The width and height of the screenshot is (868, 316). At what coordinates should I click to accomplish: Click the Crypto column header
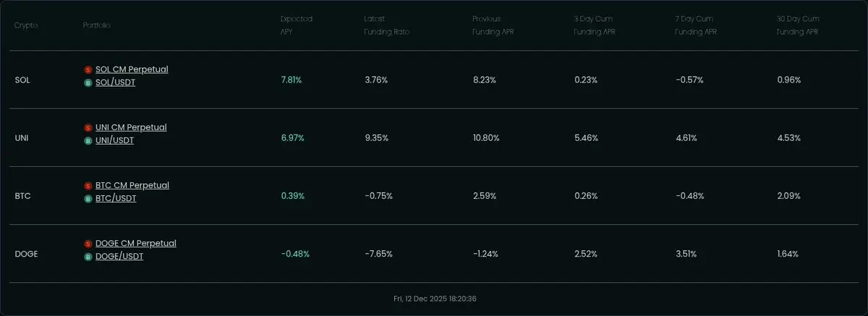(x=26, y=25)
